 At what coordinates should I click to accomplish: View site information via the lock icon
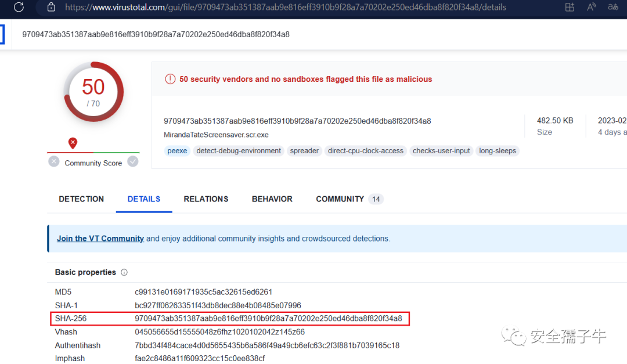coord(51,7)
